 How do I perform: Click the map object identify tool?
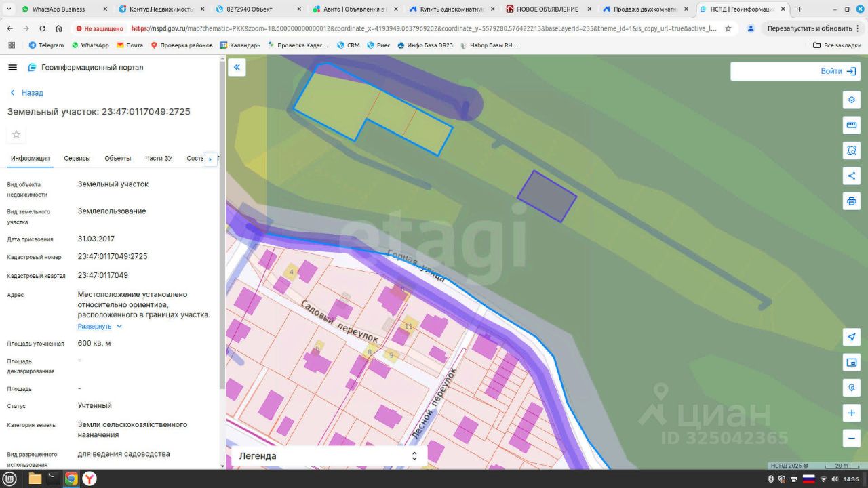tap(852, 388)
